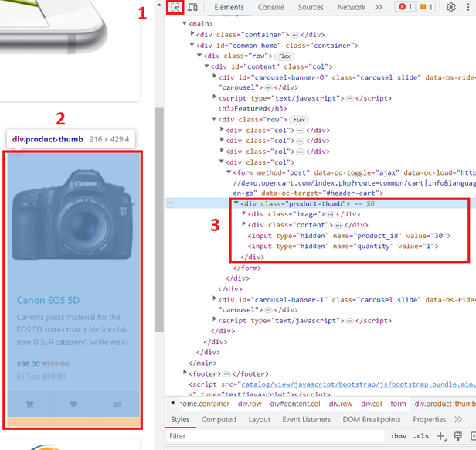The height and width of the screenshot is (450, 476).
Task: Expand the div class image node
Action: coord(244,214)
